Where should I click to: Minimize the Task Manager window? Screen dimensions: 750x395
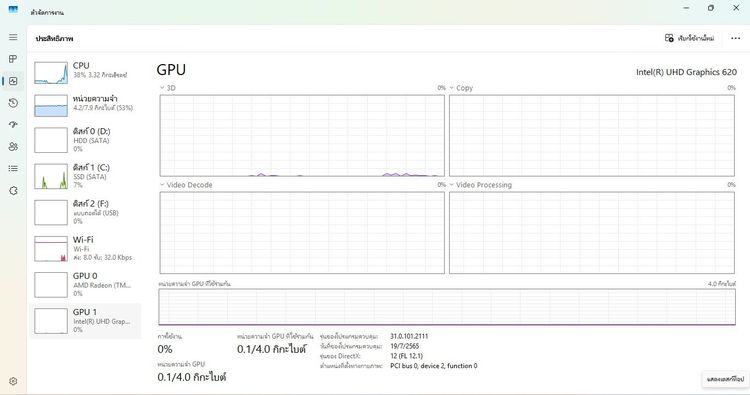tap(686, 8)
